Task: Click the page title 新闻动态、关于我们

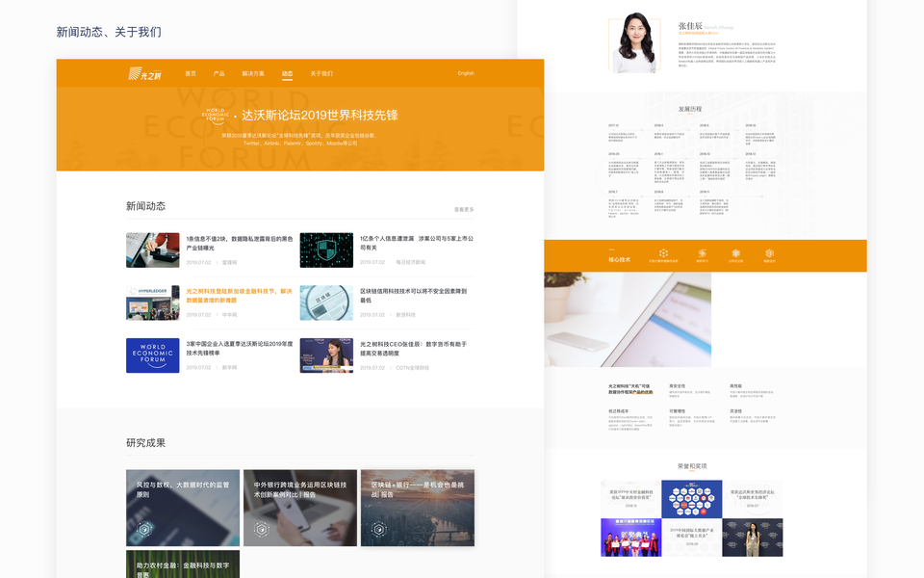Action: coord(109,32)
